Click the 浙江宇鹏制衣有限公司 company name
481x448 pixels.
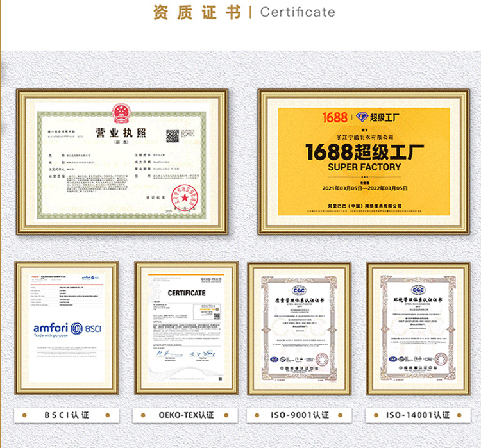coord(364,137)
